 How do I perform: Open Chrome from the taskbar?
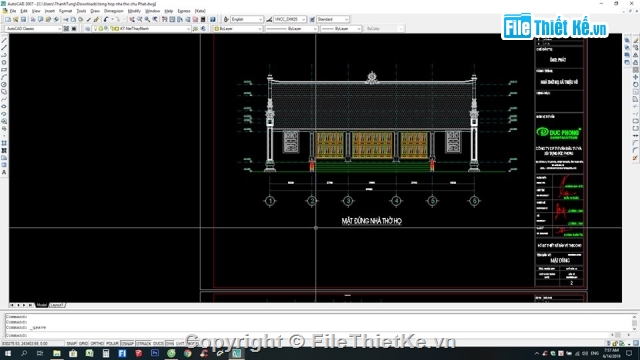tap(187, 353)
